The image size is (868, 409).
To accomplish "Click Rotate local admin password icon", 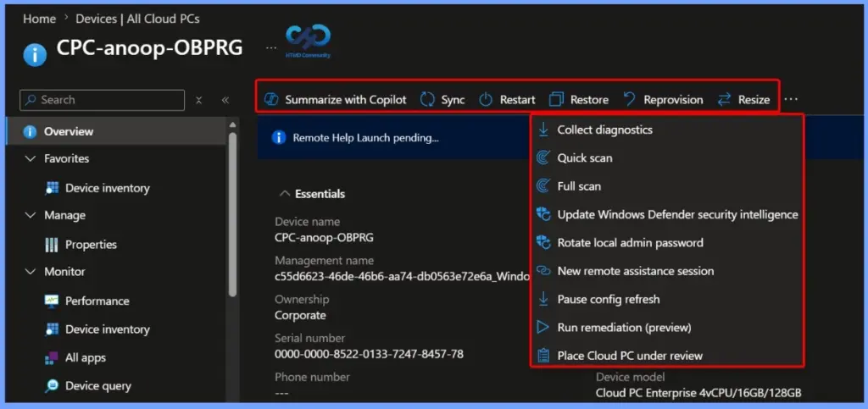I will coord(543,243).
